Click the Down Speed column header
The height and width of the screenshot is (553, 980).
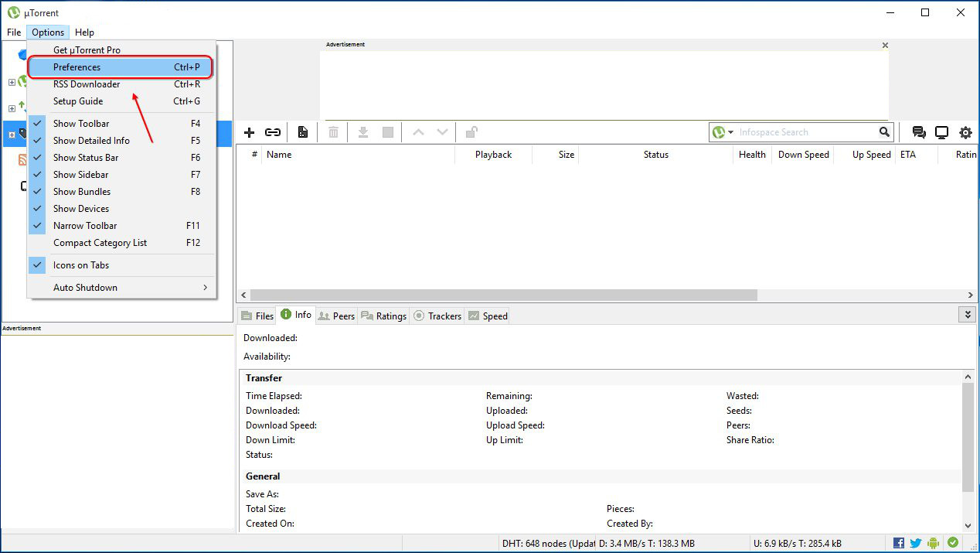tap(803, 155)
